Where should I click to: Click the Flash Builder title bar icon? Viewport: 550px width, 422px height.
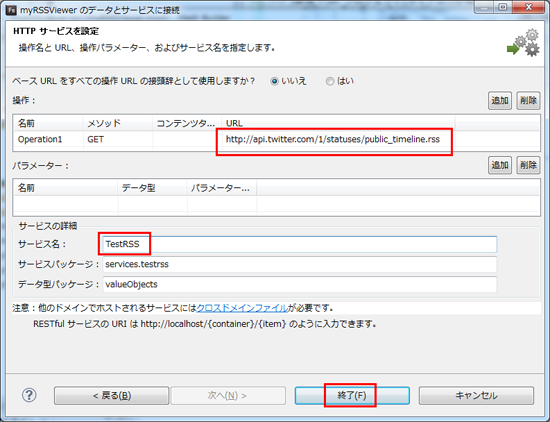pos(12,10)
